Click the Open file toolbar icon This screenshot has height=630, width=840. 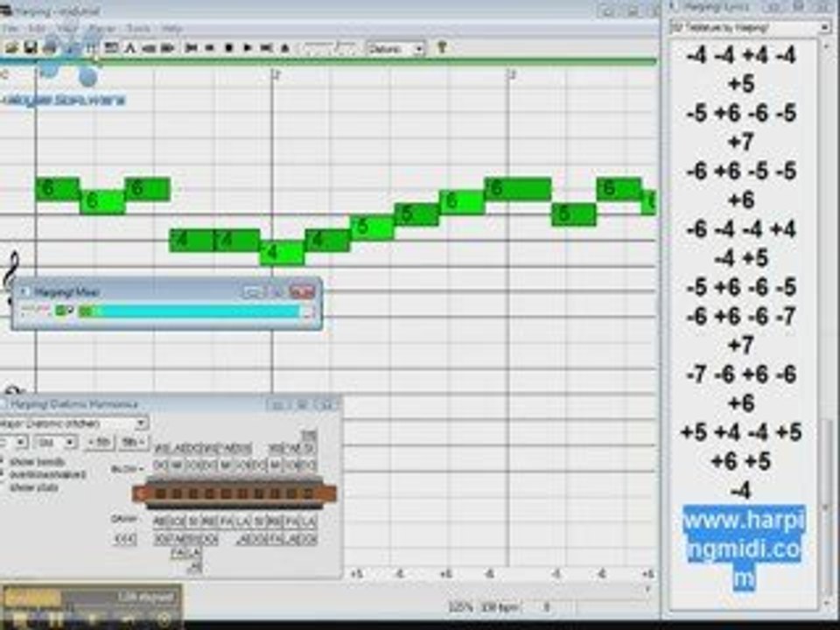point(11,48)
